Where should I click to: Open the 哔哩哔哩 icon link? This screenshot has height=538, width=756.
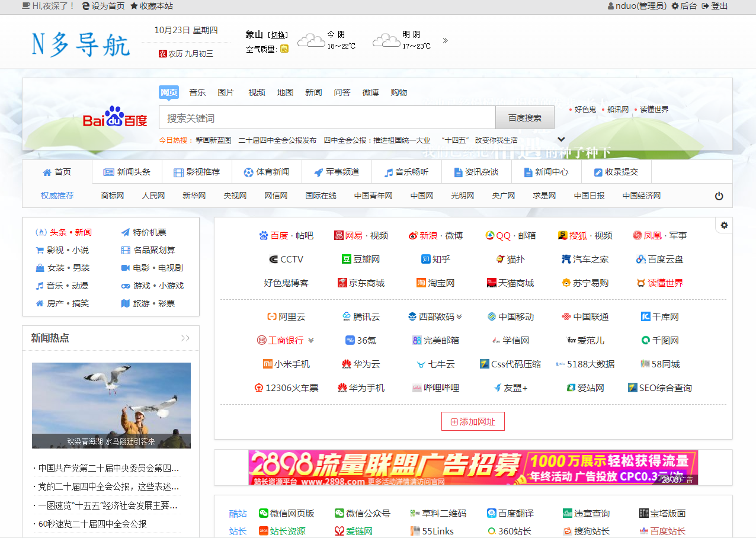pos(417,388)
